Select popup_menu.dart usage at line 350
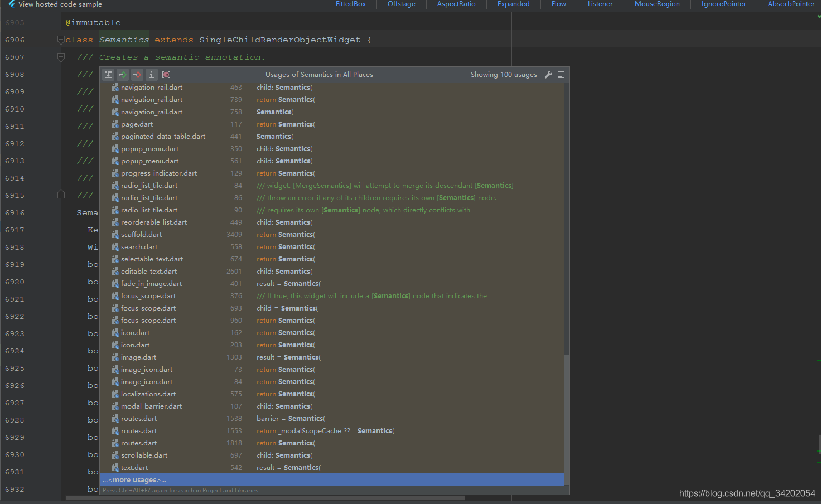The height and width of the screenshot is (504, 821). click(x=332, y=149)
